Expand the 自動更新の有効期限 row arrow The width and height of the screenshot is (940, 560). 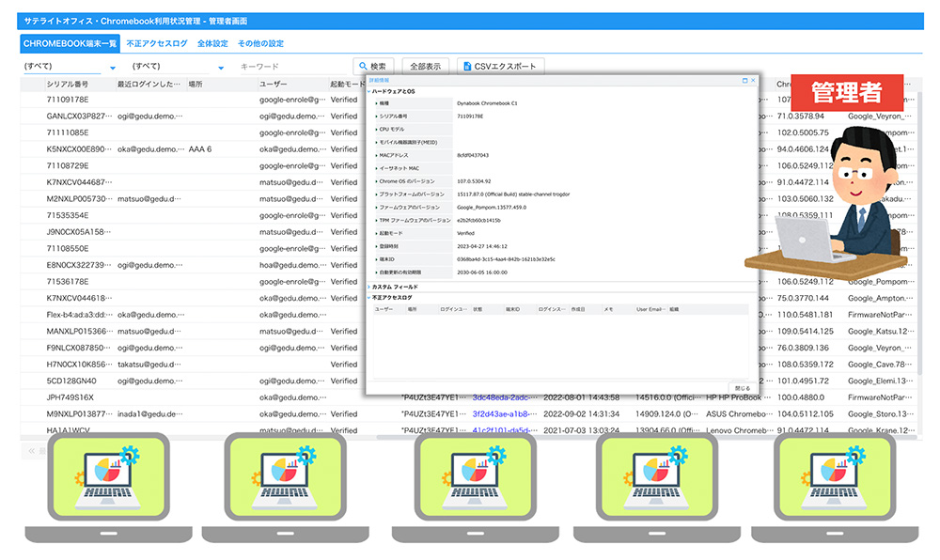click(x=377, y=272)
